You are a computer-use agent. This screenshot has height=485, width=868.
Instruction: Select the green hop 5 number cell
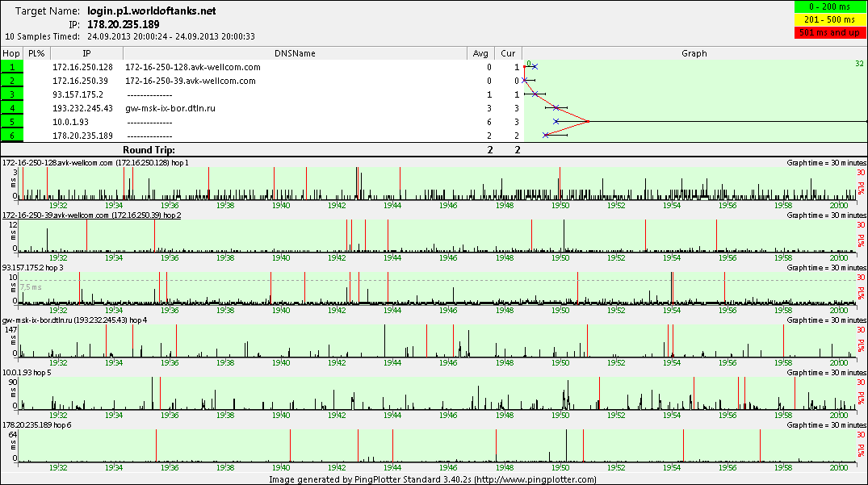click(11, 122)
